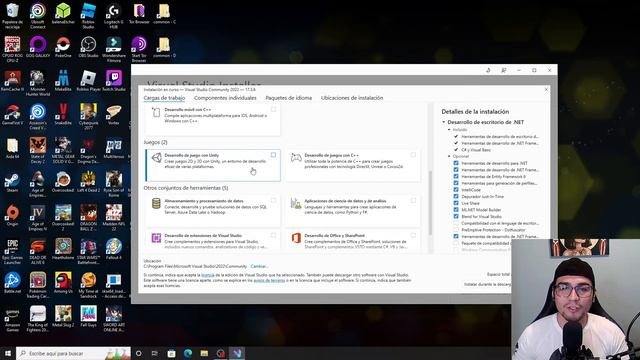640x360 pixels.
Task: Open the Papelera de reciclaje icon
Action: tap(12, 16)
